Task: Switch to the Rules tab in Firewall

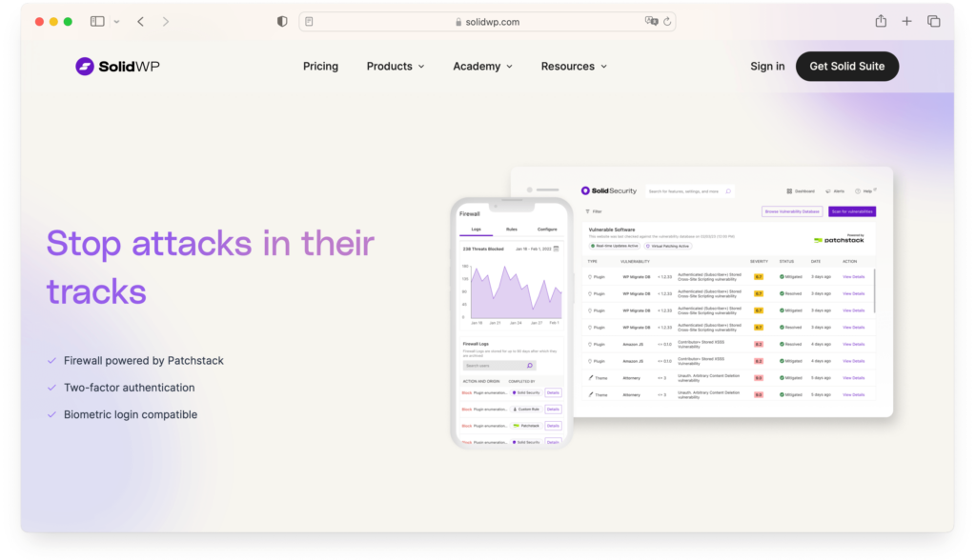Action: pyautogui.click(x=512, y=230)
